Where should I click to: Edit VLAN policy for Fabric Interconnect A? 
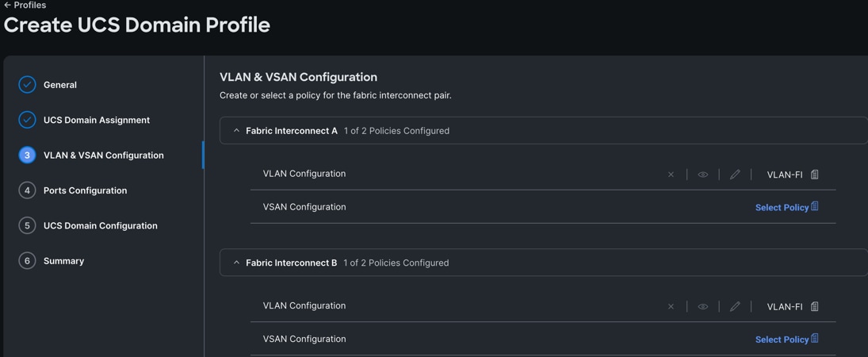pos(735,175)
